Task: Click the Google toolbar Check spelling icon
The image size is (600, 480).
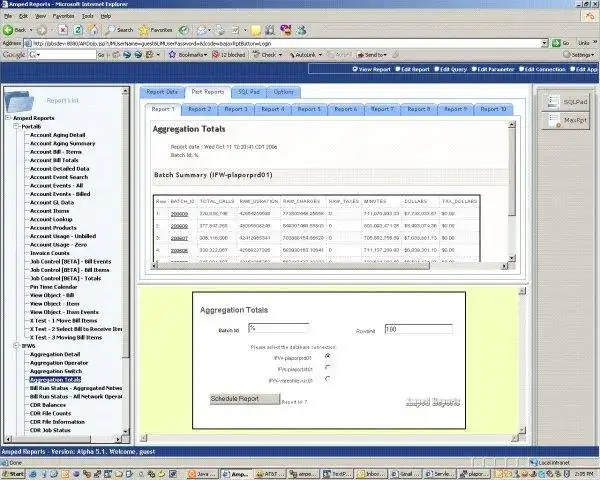Action: point(256,55)
